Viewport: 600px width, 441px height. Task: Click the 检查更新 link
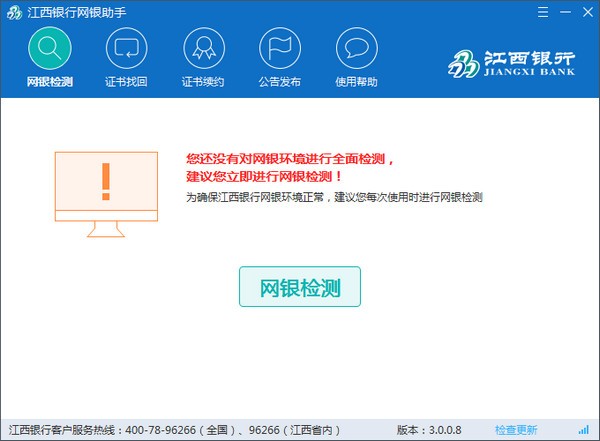pyautogui.click(x=516, y=430)
